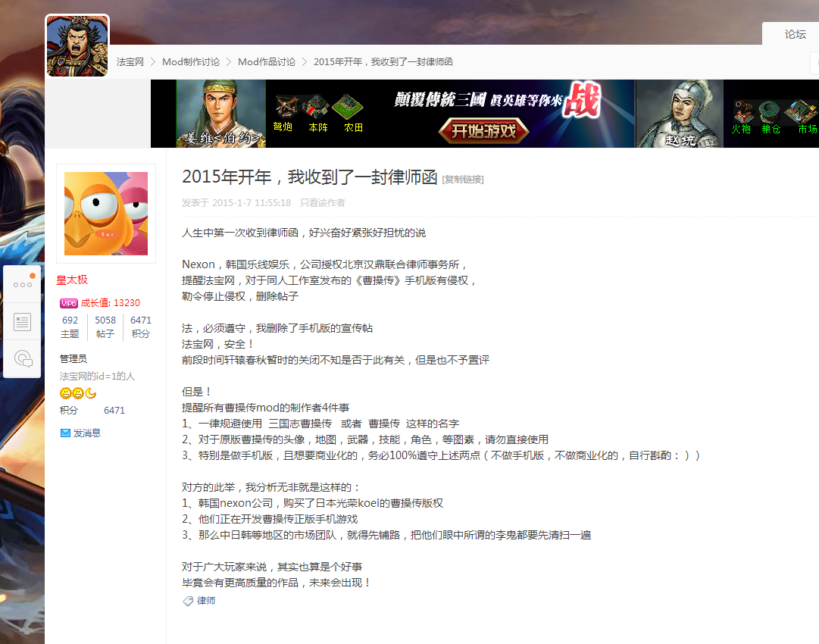
Task: Filter posts with 只看该作者
Action: [322, 203]
